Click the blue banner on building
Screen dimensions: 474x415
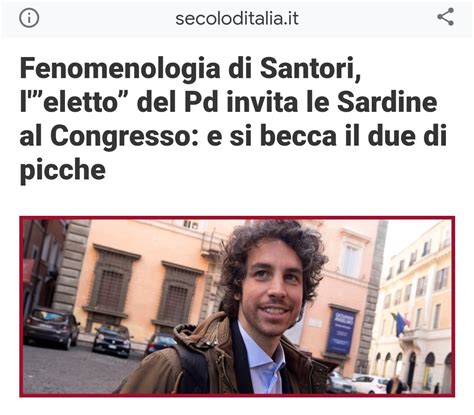[x=341, y=331]
